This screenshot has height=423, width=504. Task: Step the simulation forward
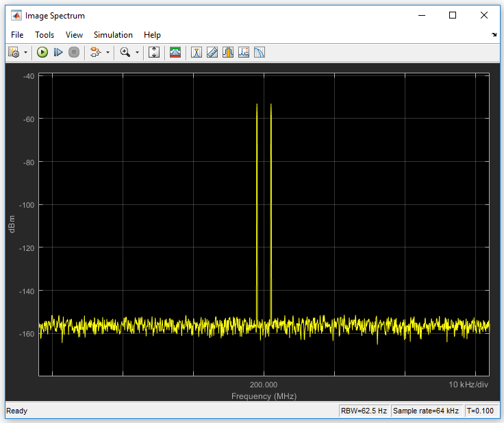pyautogui.click(x=58, y=52)
